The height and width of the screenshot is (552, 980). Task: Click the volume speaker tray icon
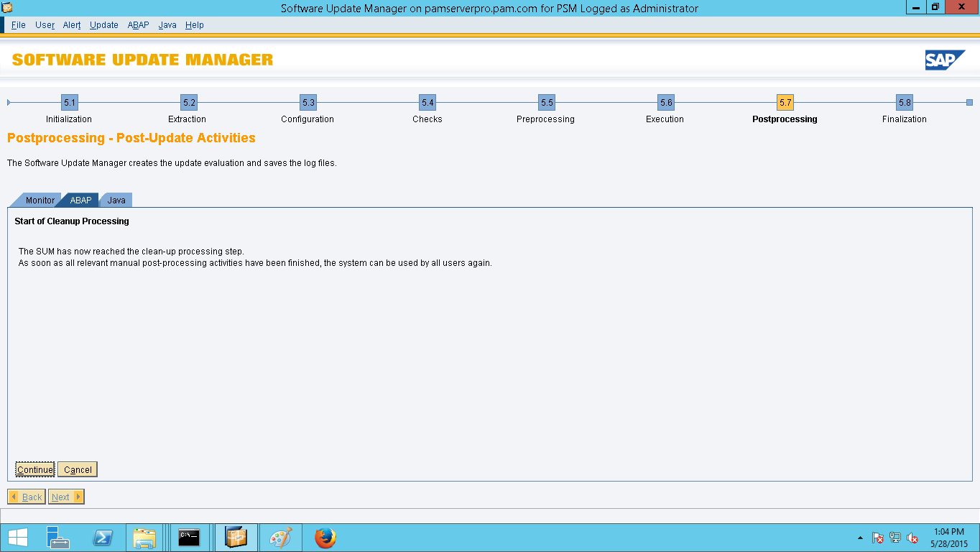[x=913, y=538]
